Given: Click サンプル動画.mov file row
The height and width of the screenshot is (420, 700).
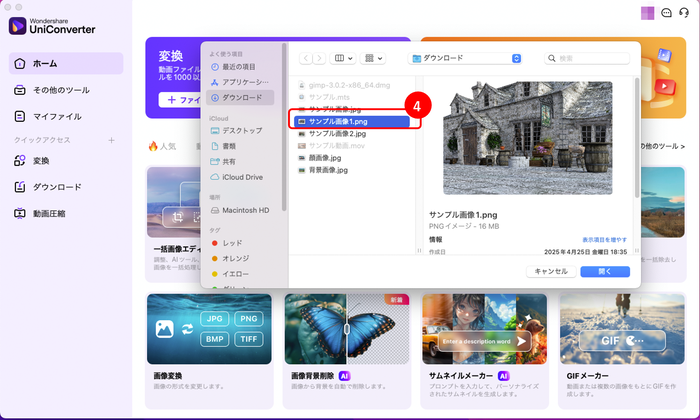Looking at the screenshot, I should (x=352, y=146).
